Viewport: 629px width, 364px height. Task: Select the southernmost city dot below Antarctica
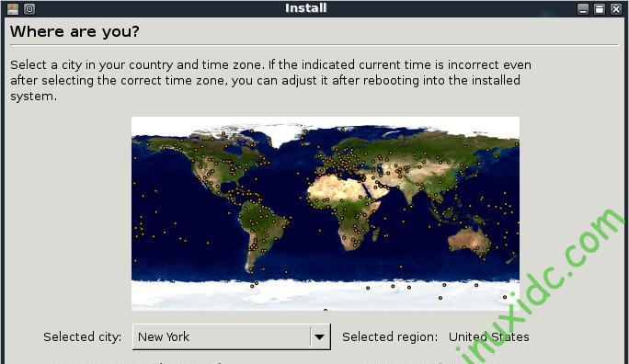(x=326, y=310)
